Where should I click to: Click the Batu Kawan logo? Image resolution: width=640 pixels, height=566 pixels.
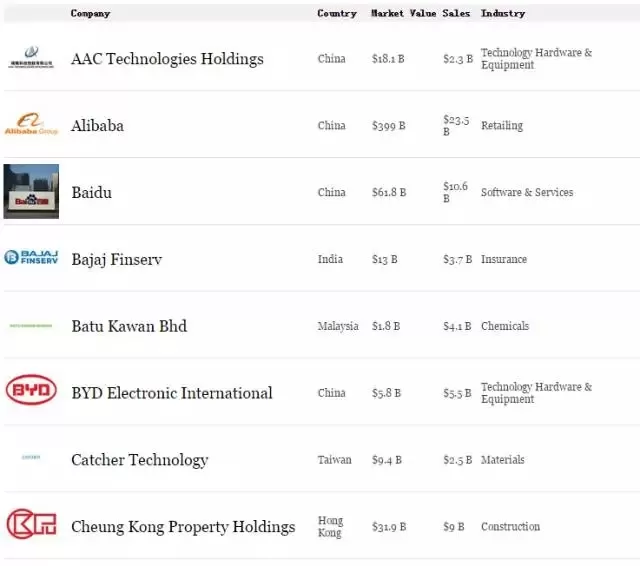tap(31, 325)
